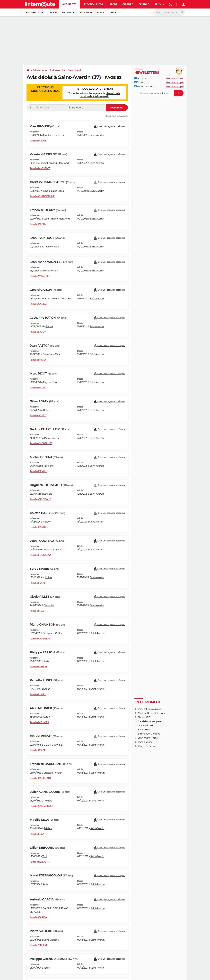210x980 pixels.
Task: Click the home icon in breadcrumb
Action: (x=28, y=70)
